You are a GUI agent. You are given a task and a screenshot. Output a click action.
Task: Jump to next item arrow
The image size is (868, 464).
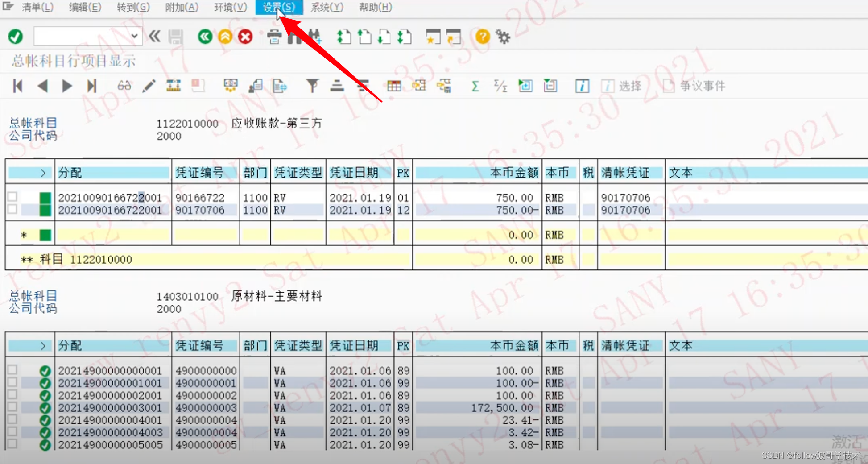pyautogui.click(x=67, y=86)
